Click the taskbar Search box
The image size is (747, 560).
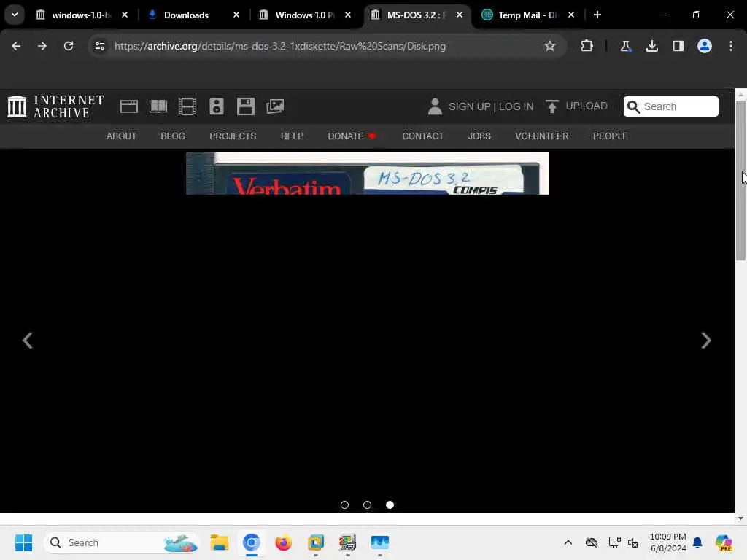click(121, 542)
